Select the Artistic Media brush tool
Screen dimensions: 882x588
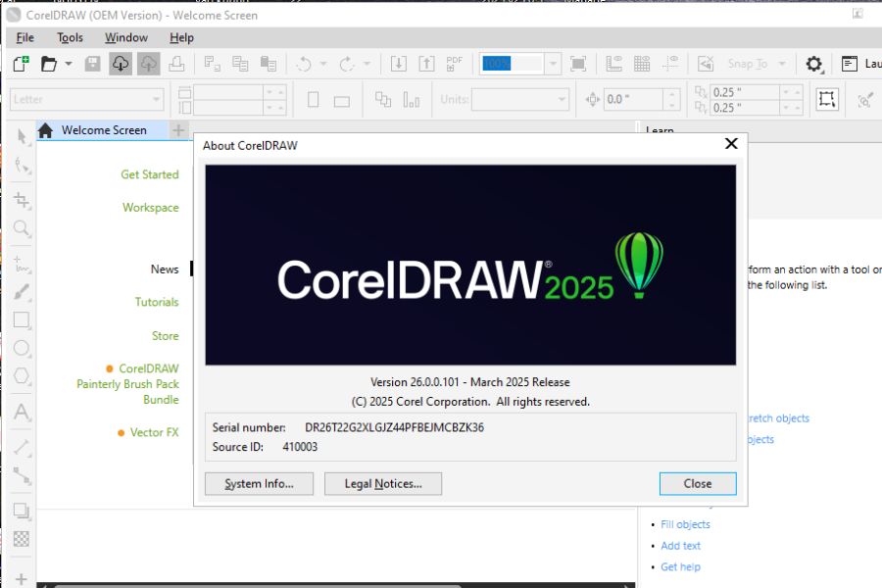[x=22, y=292]
